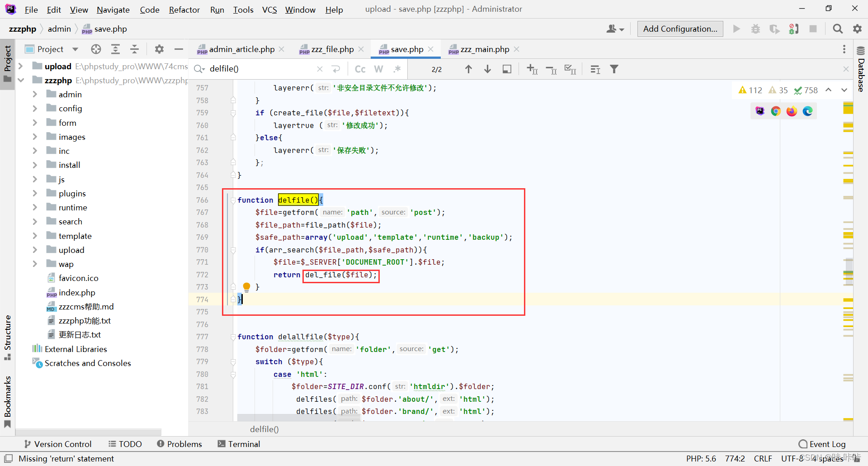Click the tab list more options button
868x466 pixels.
844,49
